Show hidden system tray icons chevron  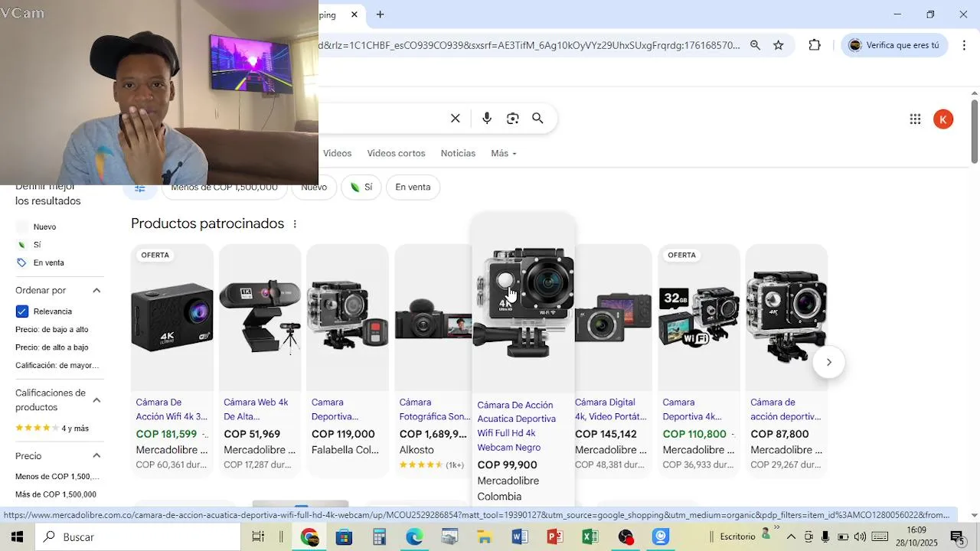[791, 536]
